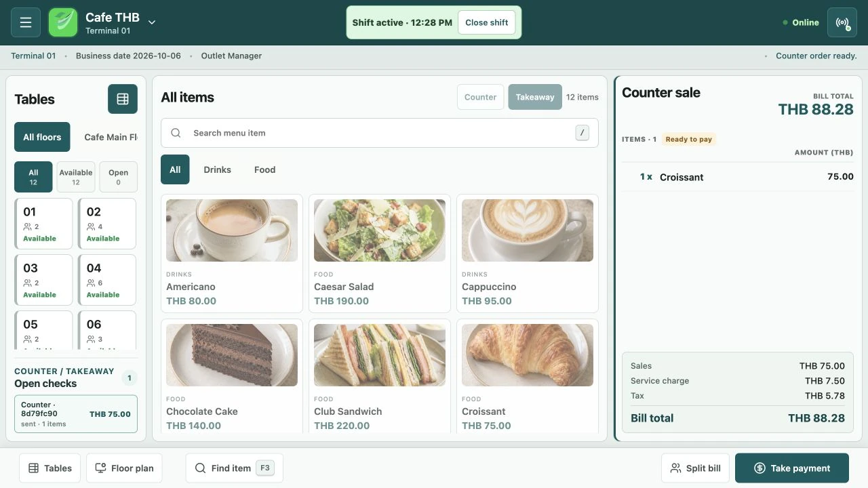Select table 03

pos(43,280)
